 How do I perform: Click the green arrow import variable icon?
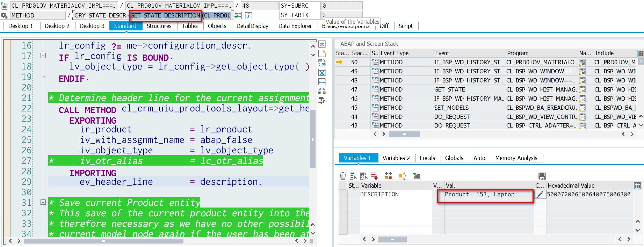tap(416, 176)
